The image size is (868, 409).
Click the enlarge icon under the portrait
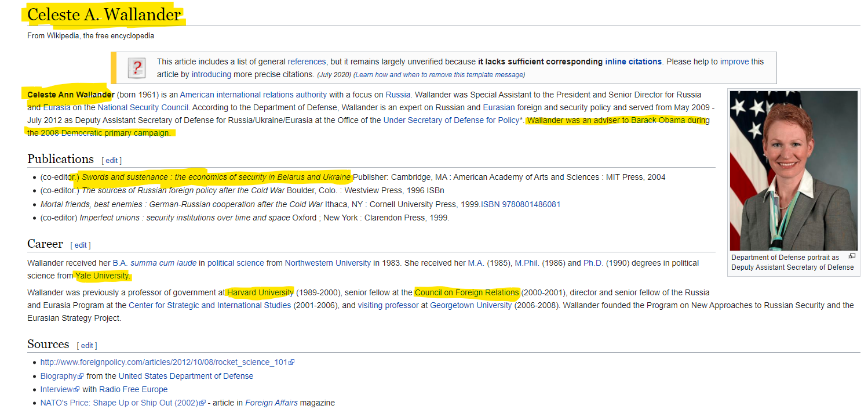coord(851,256)
